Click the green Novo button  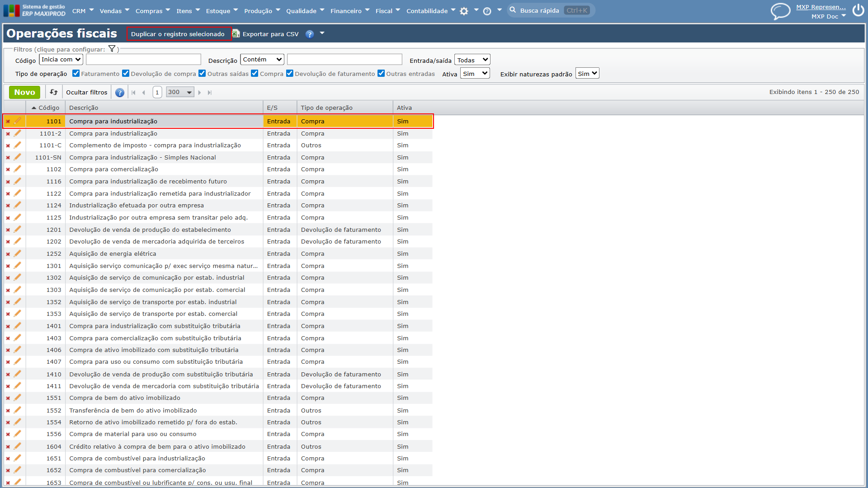pos(24,92)
